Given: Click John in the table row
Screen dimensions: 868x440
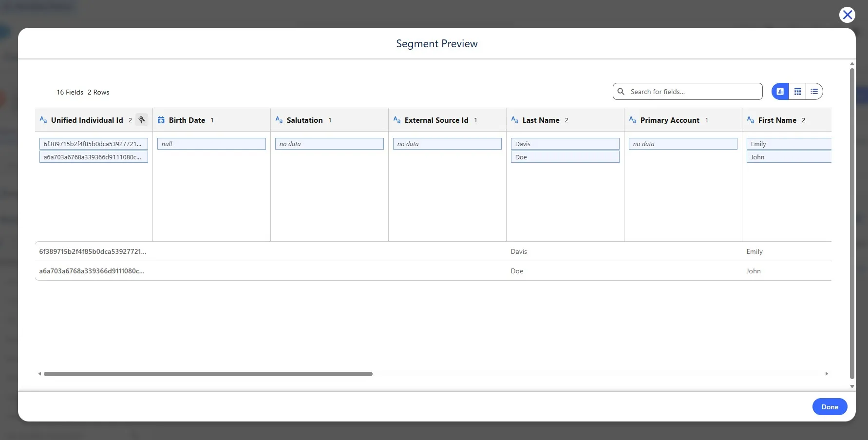Looking at the screenshot, I should 753,271.
